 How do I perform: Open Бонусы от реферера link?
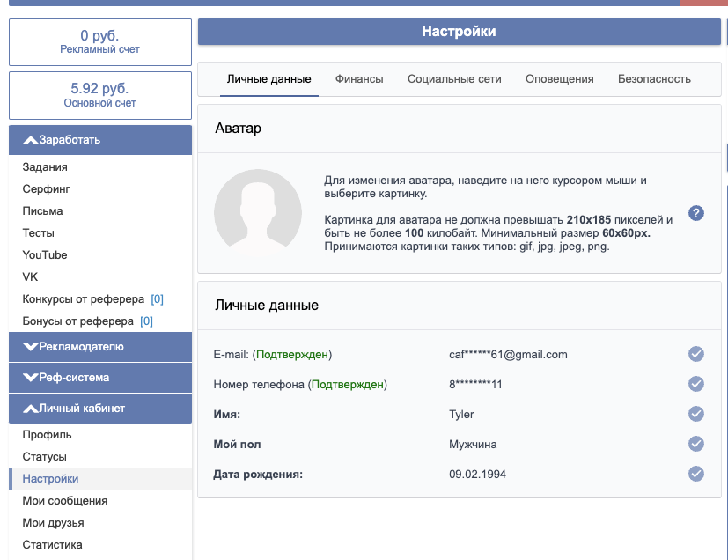(x=87, y=321)
